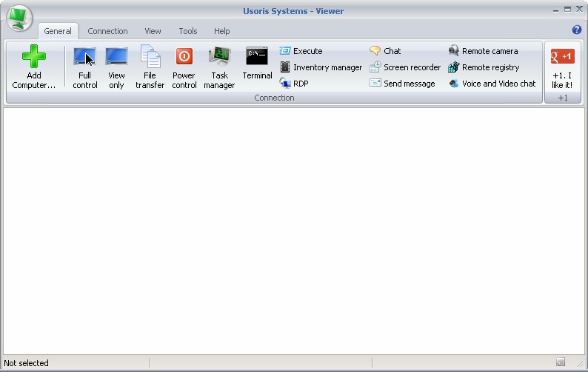Viewport: 588px width, 372px height.
Task: Open Remote registry editor
Action: [484, 67]
